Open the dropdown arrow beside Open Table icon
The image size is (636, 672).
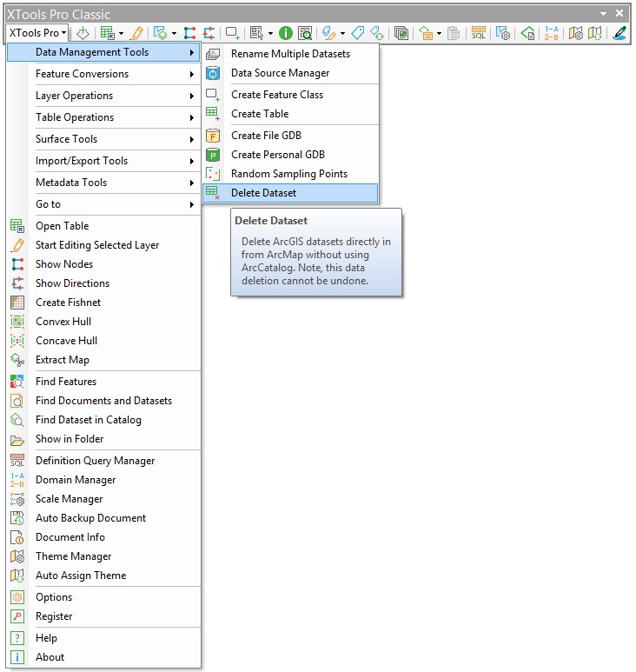coord(121,33)
